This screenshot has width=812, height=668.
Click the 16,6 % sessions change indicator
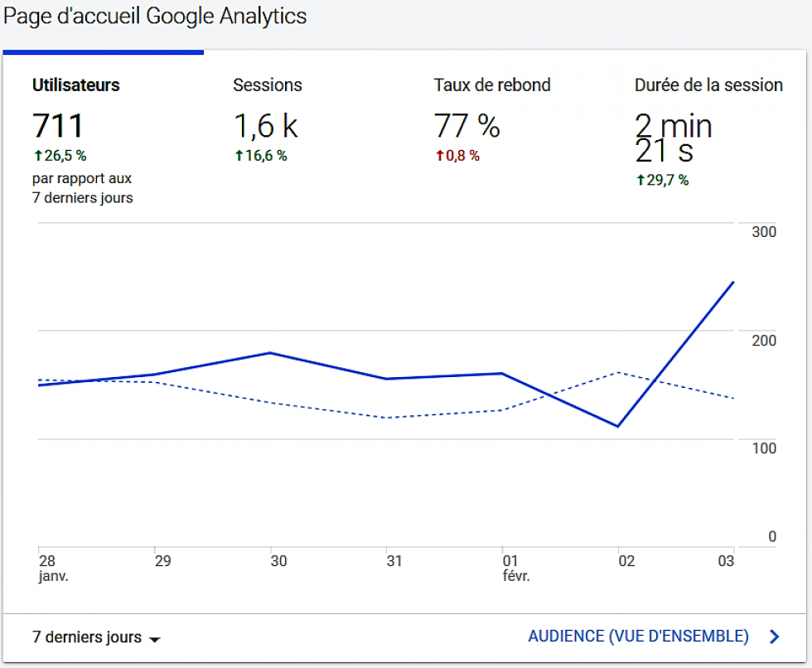tap(261, 155)
